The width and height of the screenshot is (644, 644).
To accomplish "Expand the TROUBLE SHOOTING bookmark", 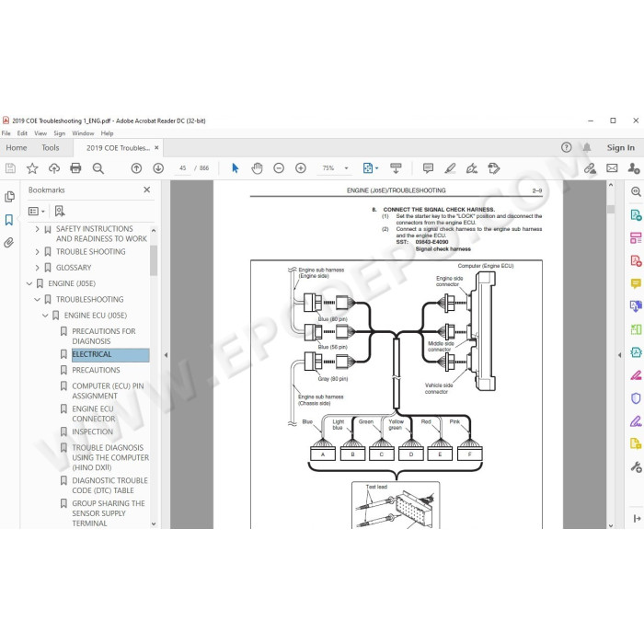I will [38, 251].
